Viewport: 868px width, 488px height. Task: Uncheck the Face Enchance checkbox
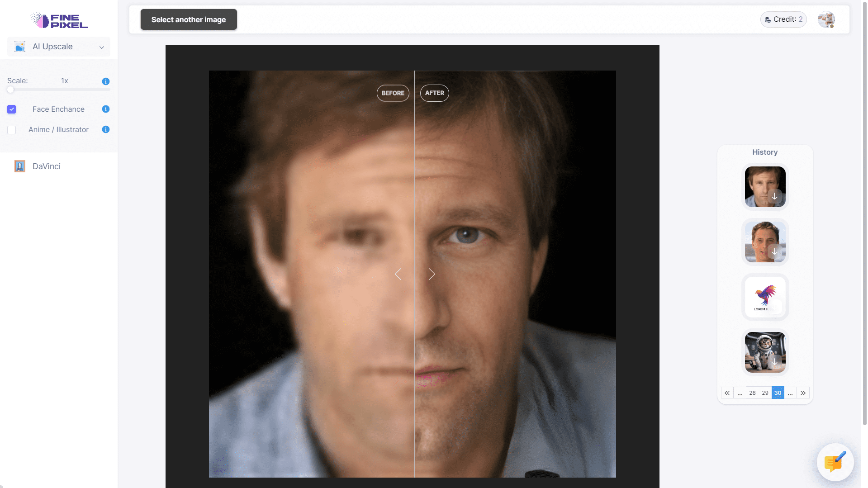pos(11,109)
